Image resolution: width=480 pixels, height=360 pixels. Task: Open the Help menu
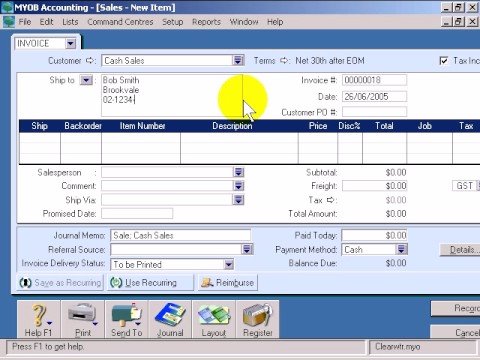coord(275,22)
